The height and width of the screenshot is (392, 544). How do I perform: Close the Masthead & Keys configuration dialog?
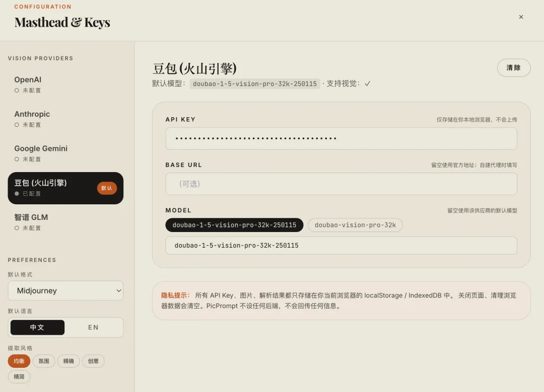coord(521,17)
